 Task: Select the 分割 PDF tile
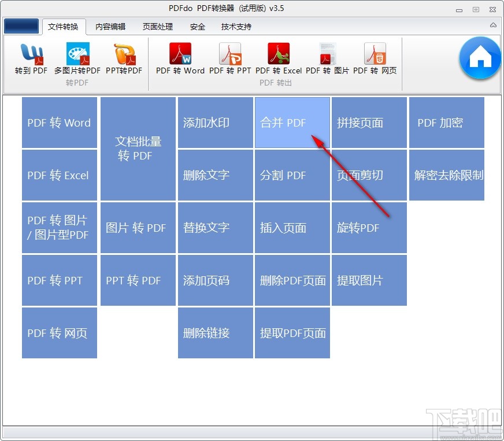tap(292, 175)
